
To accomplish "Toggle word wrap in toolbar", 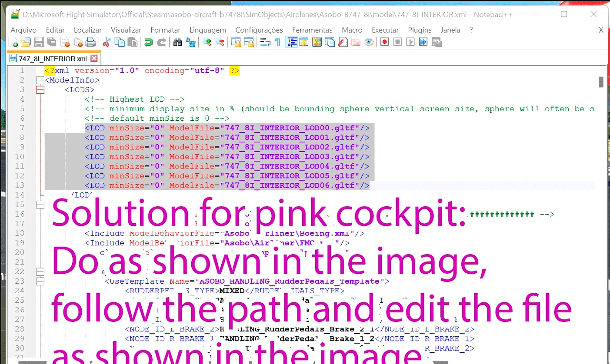I will point(263,42).
